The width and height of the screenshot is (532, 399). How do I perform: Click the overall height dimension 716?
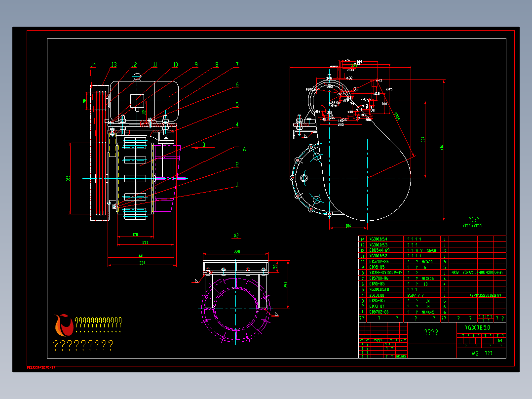click(x=441, y=148)
